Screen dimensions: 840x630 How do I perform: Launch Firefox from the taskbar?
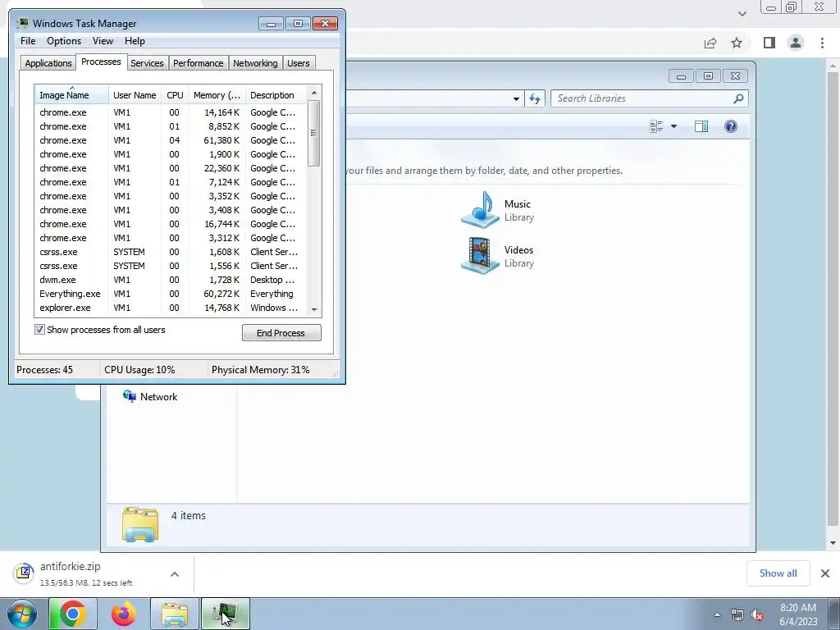point(123,614)
